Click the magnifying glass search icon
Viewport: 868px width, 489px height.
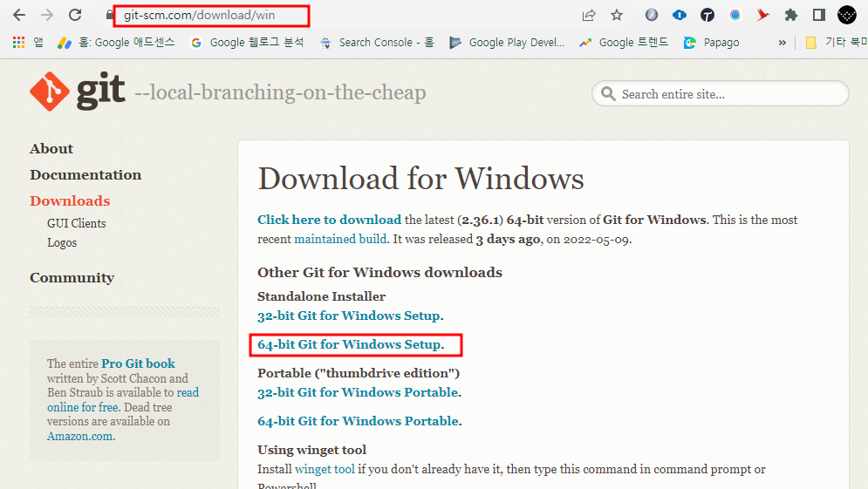click(608, 94)
